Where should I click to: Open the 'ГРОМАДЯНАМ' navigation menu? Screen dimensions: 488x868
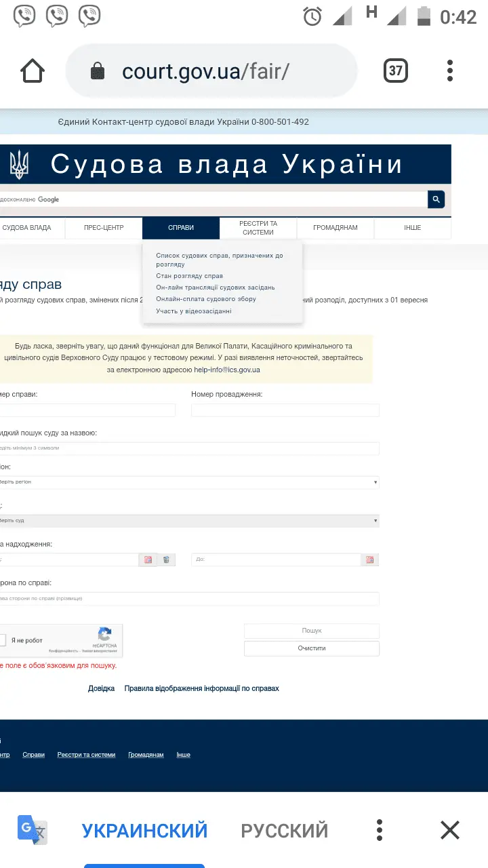335,228
